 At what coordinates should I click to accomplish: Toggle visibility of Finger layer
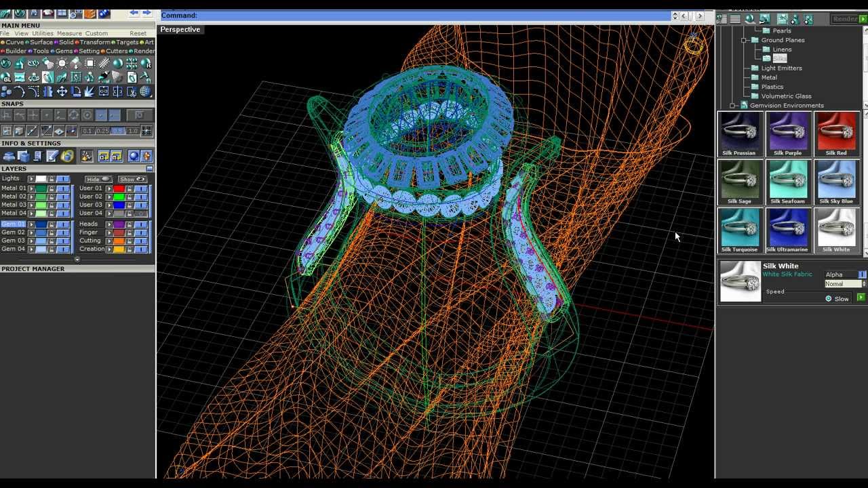coord(141,232)
